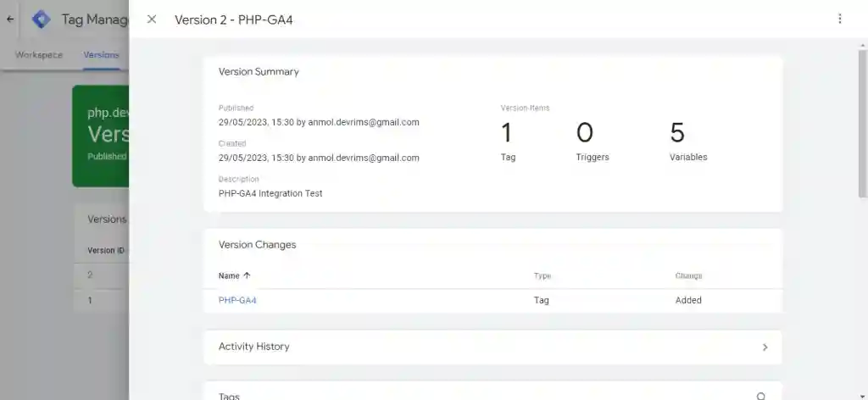Select version ID 1 row in background list

click(102, 300)
